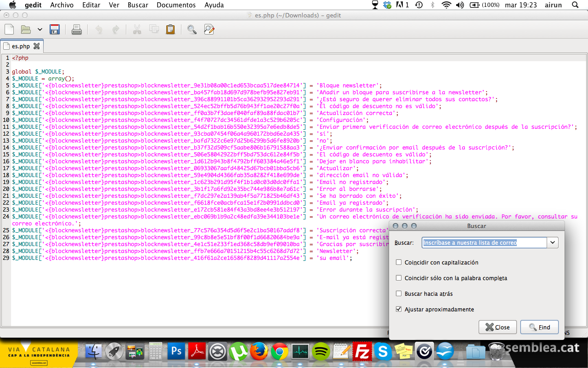The height and width of the screenshot is (368, 588).
Task: Open Photoshop from the dock
Action: coord(176,352)
